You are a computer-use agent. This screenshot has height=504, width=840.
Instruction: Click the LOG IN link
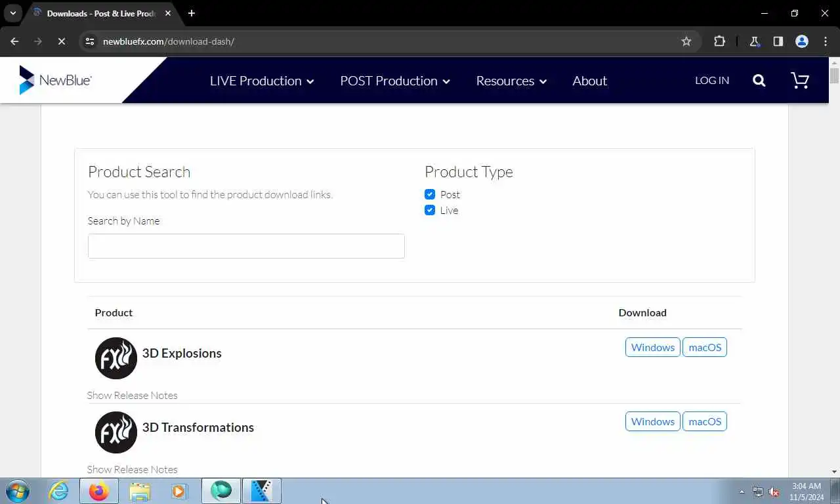pyautogui.click(x=712, y=80)
